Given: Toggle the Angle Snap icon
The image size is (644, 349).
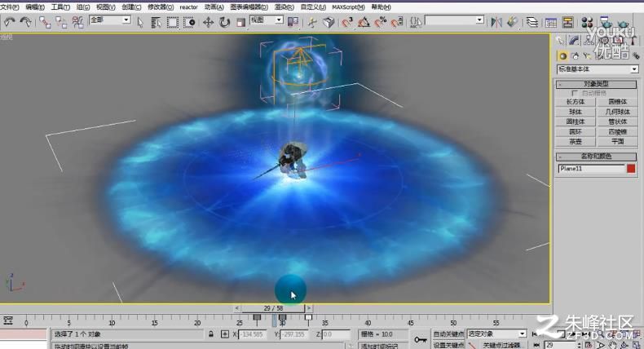Looking at the screenshot, I should 364,22.
